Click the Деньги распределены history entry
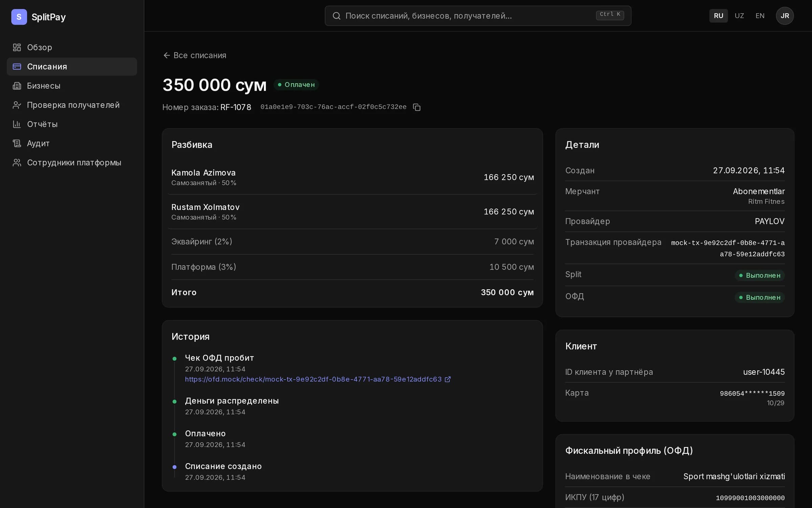812x508 pixels. 232,406
